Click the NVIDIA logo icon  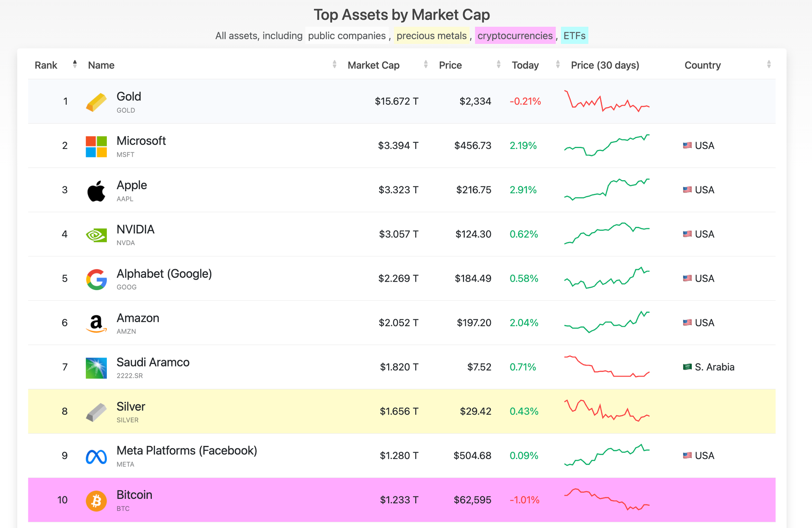pos(96,235)
